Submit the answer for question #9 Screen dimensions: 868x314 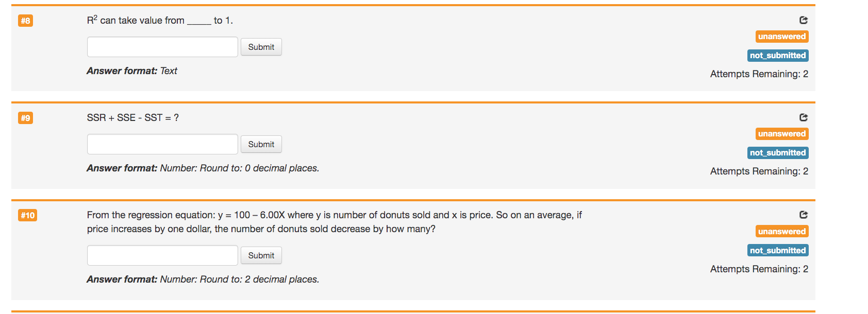[x=261, y=144]
